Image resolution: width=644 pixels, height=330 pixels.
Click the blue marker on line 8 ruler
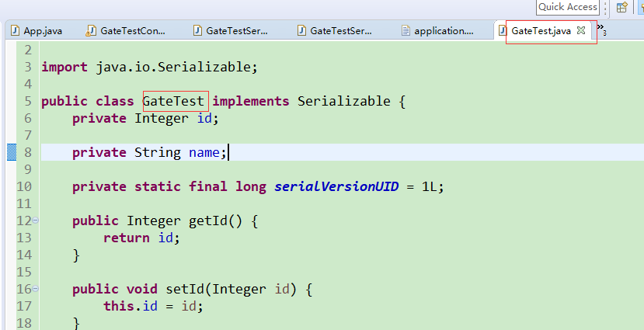(x=12, y=152)
